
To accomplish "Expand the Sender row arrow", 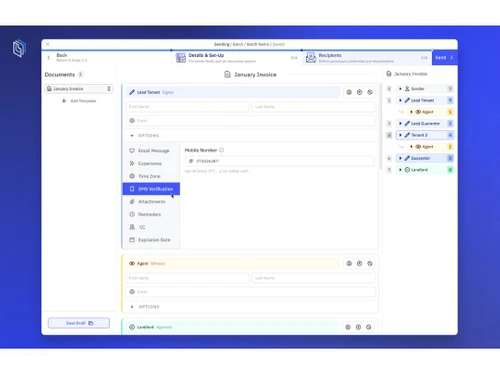I will pyautogui.click(x=400, y=89).
